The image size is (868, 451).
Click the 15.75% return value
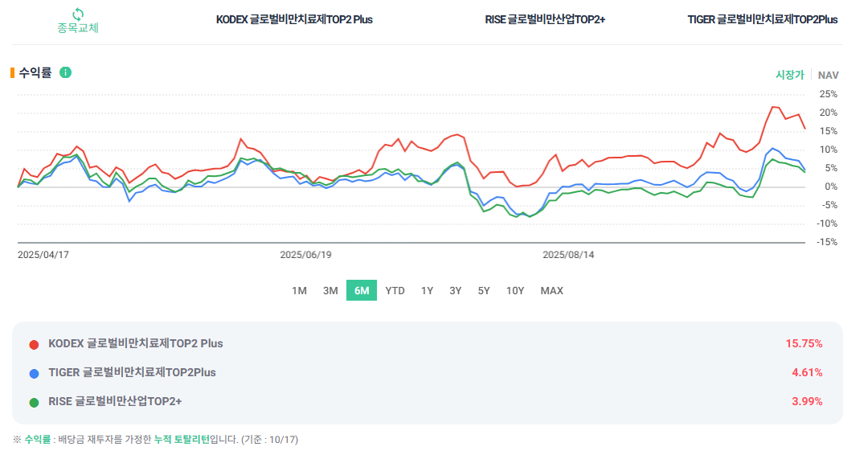pos(804,343)
